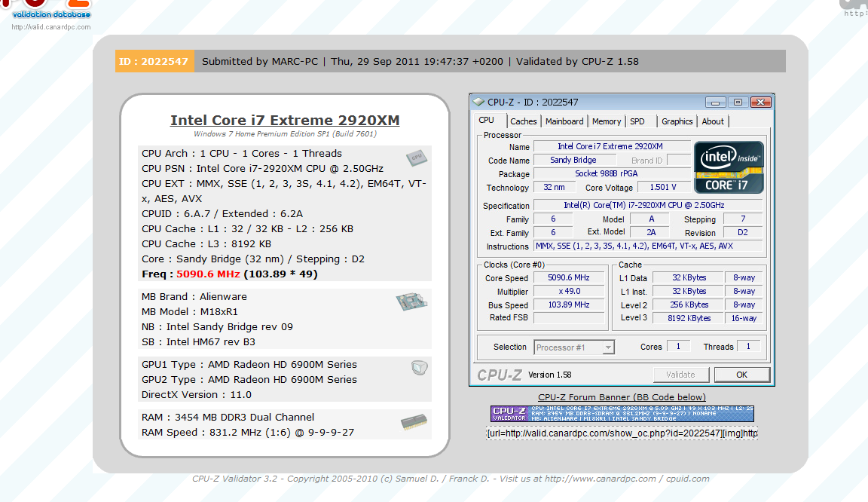Image resolution: width=868 pixels, height=502 pixels.
Task: Click the Specification field i7-2920XM CPU @ 2.50GHz
Action: click(648, 205)
